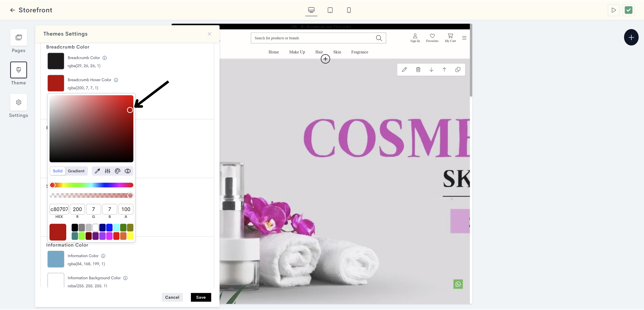This screenshot has height=310, width=644.
Task: Click the green checkmark publish button
Action: (628, 10)
